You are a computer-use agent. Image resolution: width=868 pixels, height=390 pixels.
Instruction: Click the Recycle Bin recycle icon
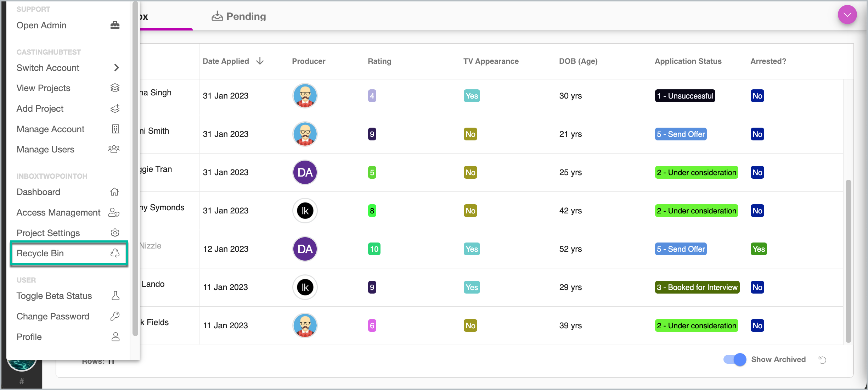pos(115,253)
